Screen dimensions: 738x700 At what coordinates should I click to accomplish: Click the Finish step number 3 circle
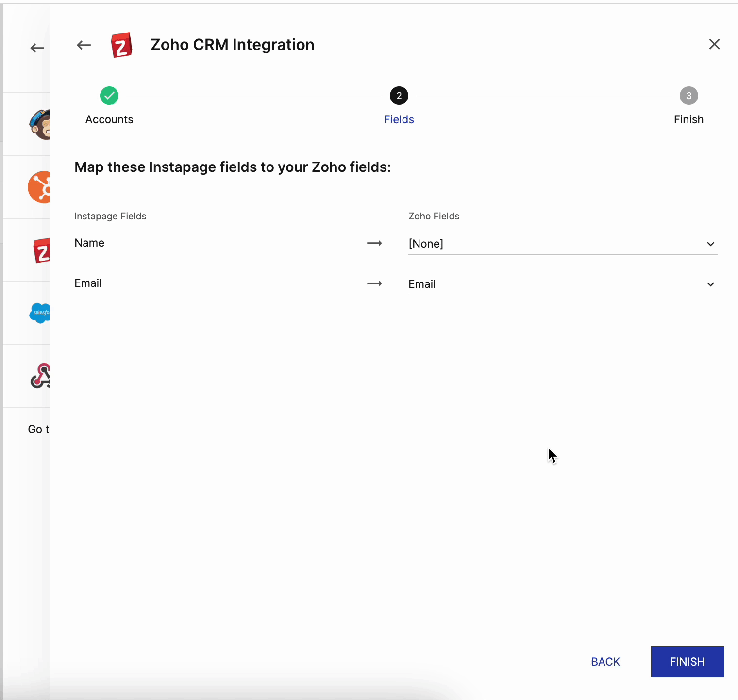pyautogui.click(x=688, y=96)
